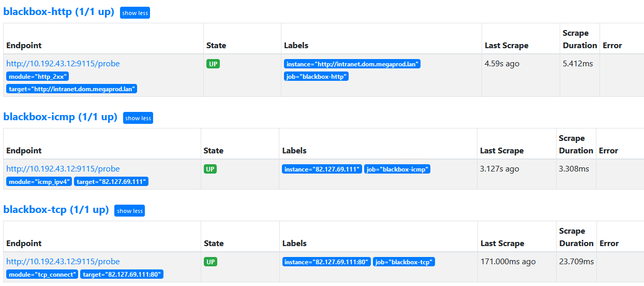Select the instance="82.127.69.111:80" label badge
Image resolution: width=644 pixels, height=286 pixels.
click(326, 262)
